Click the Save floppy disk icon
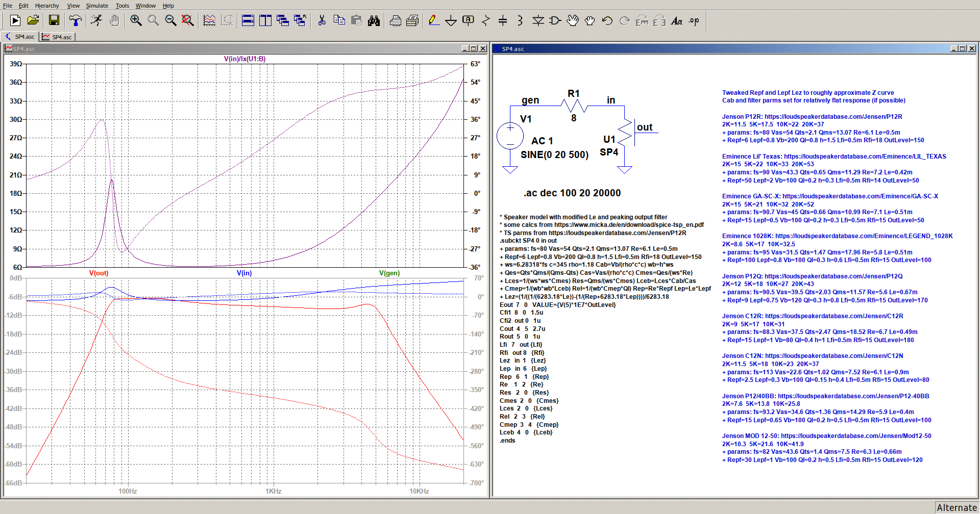The height and width of the screenshot is (514, 980). [x=54, y=20]
